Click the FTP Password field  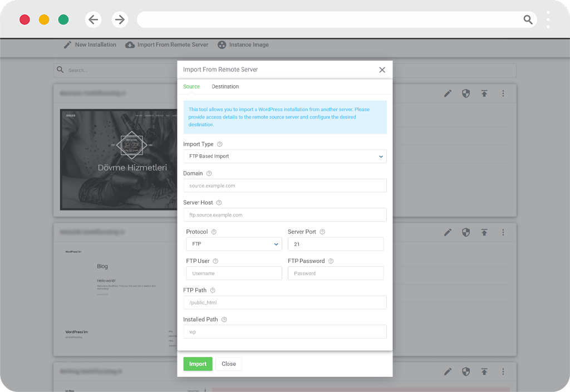(336, 273)
